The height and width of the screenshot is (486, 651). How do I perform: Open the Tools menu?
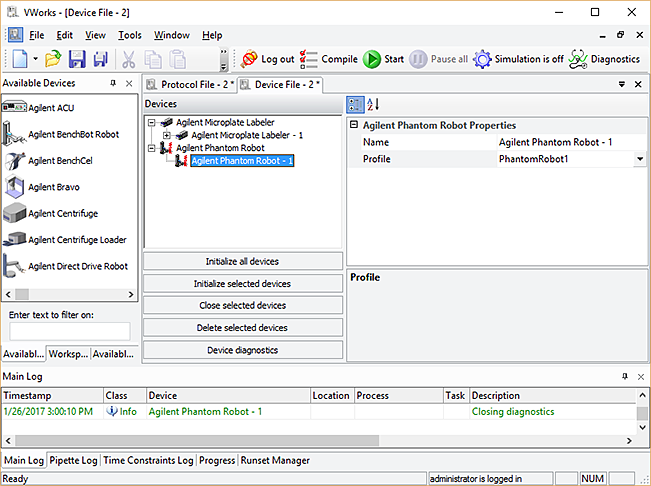point(130,35)
